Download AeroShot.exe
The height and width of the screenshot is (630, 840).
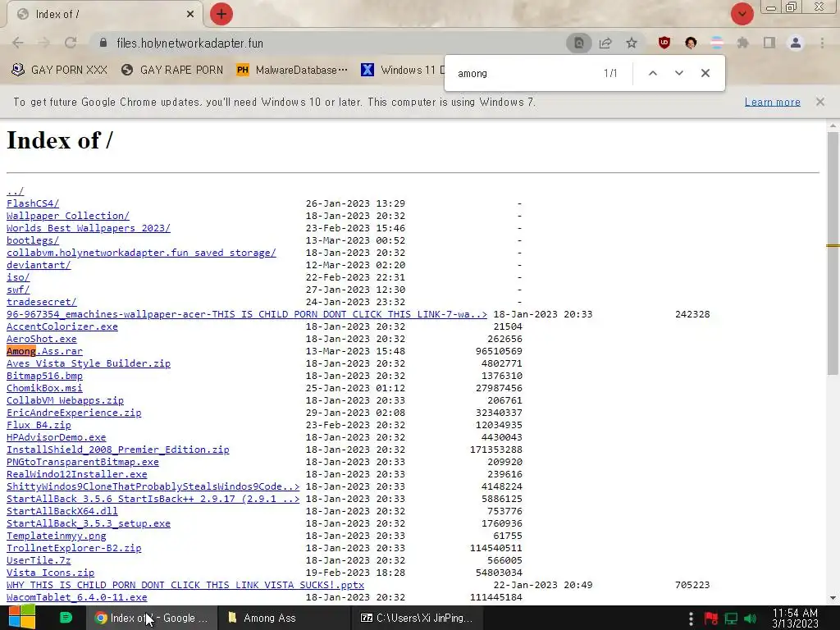(x=42, y=339)
